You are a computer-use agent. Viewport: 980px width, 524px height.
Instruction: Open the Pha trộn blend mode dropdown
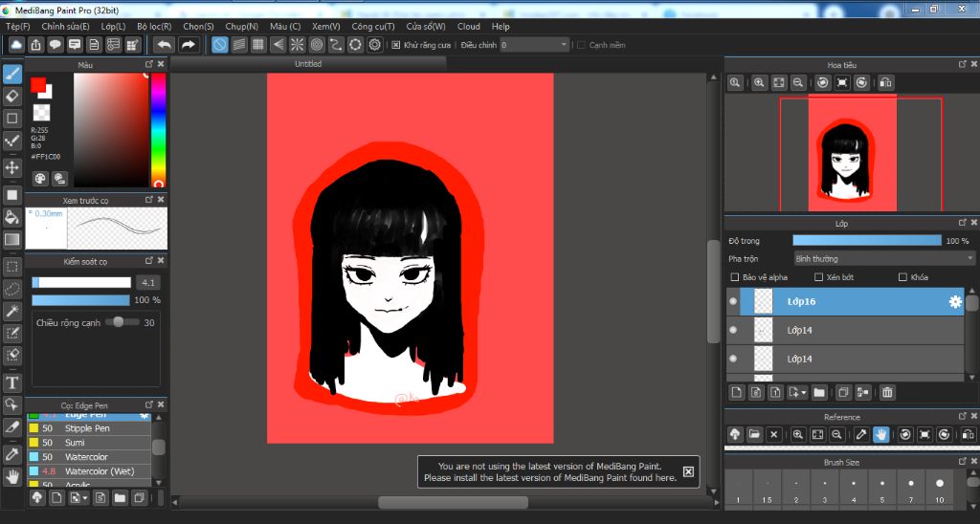883,258
